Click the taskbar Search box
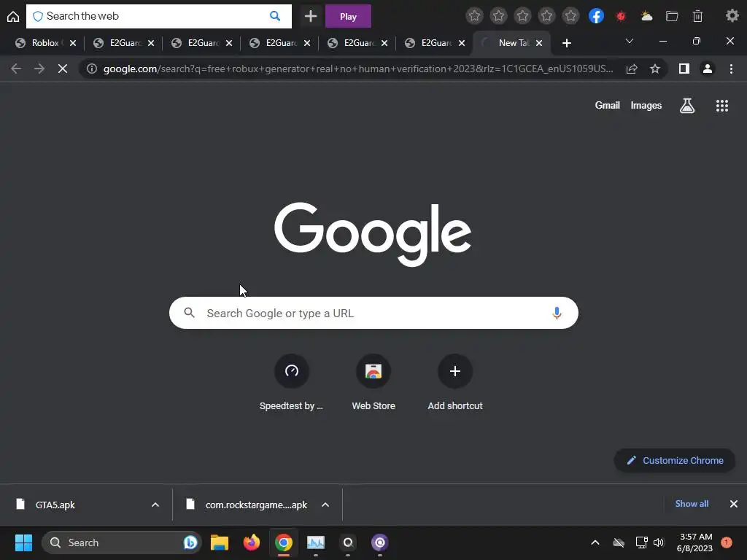The image size is (747, 560). (122, 542)
